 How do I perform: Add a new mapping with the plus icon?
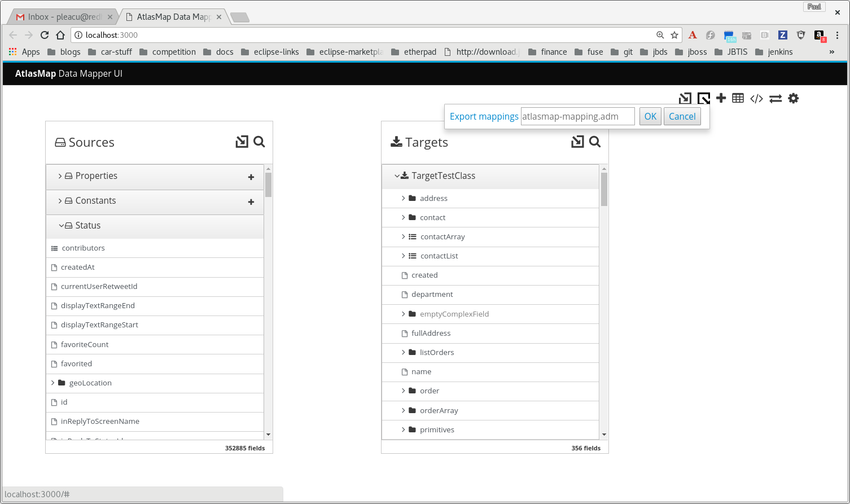coord(721,98)
